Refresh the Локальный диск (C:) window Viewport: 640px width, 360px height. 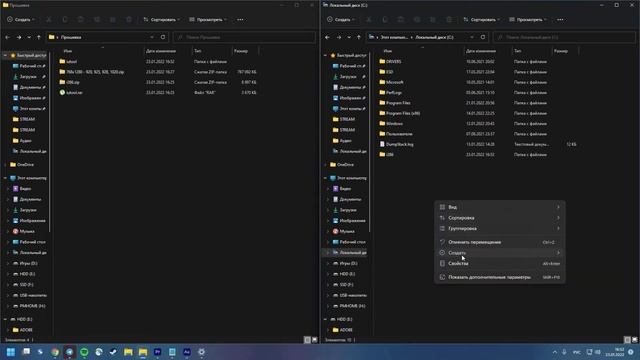tap(483, 37)
